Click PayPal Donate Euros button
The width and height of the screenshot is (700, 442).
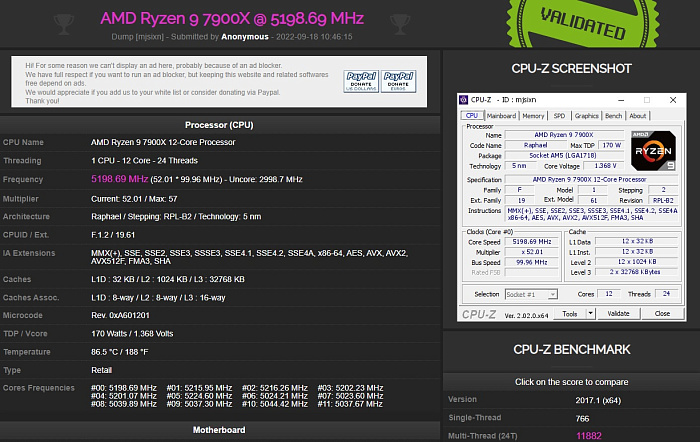[398, 81]
